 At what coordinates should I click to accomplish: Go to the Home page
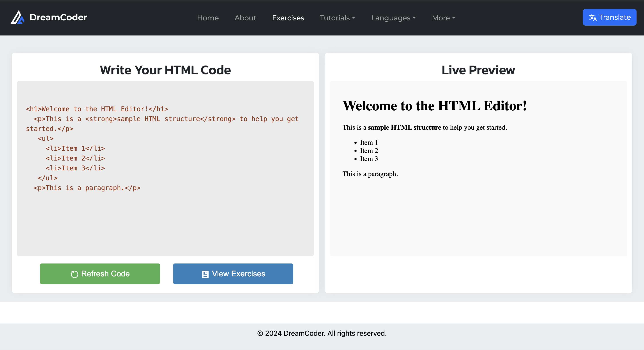coord(208,18)
